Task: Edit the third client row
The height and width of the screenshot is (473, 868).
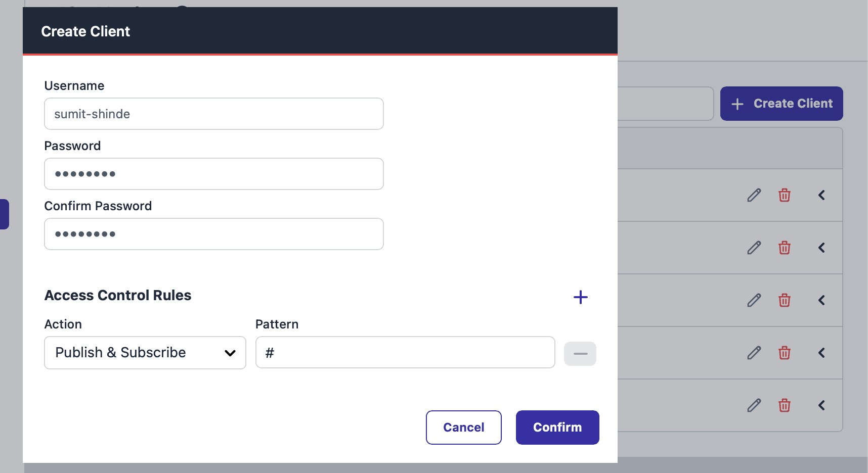Action: [754, 300]
